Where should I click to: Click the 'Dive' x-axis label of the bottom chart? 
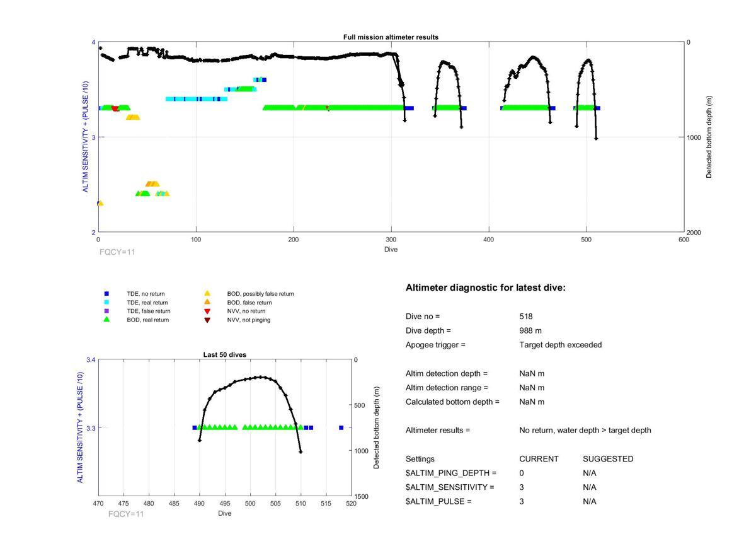(x=225, y=513)
